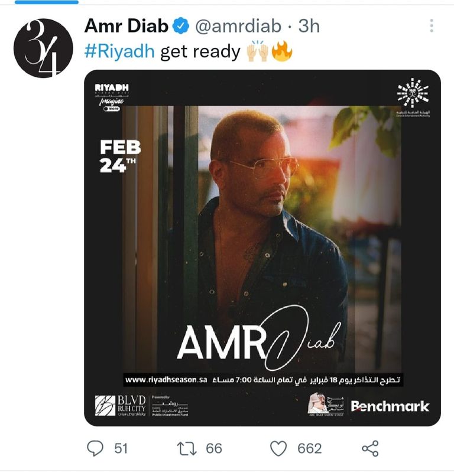
Task: Click the retweet count 66
Action: (x=214, y=449)
